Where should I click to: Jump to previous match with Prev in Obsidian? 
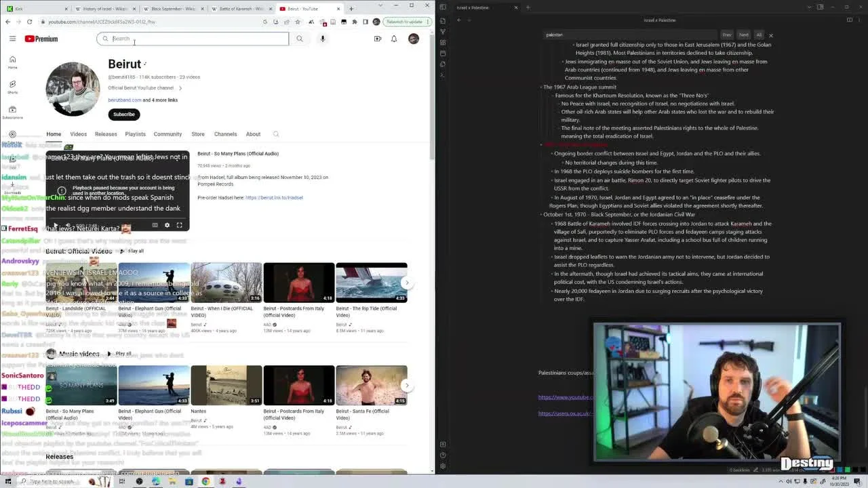pos(727,35)
